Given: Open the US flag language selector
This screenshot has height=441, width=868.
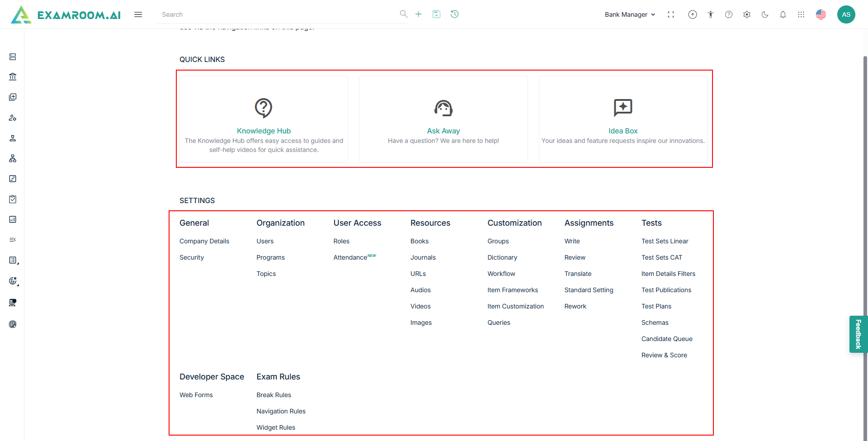Looking at the screenshot, I should [821, 14].
